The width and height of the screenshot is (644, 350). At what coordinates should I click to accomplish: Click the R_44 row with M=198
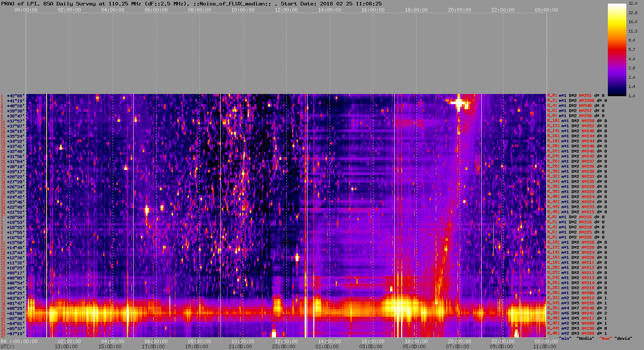577,329
